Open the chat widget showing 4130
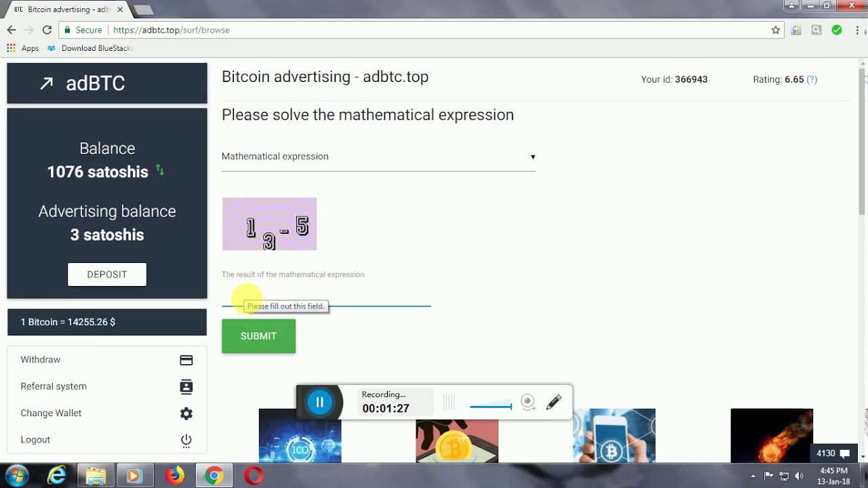Image resolution: width=868 pixels, height=488 pixels. point(833,453)
